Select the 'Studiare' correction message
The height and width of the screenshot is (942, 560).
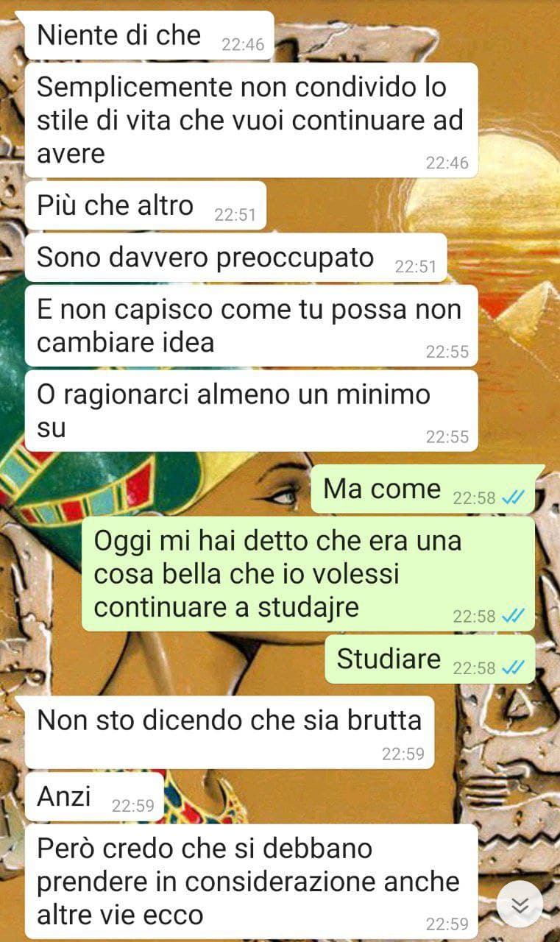point(430,659)
